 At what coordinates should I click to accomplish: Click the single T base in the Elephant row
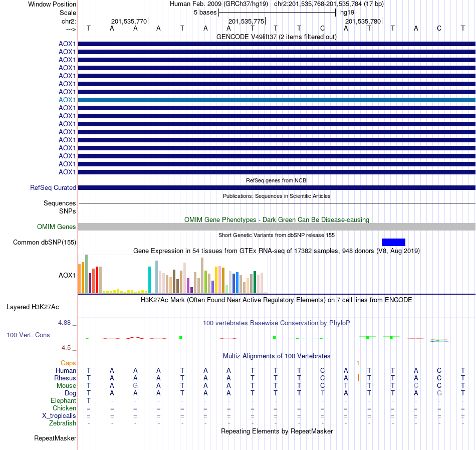click(89, 401)
